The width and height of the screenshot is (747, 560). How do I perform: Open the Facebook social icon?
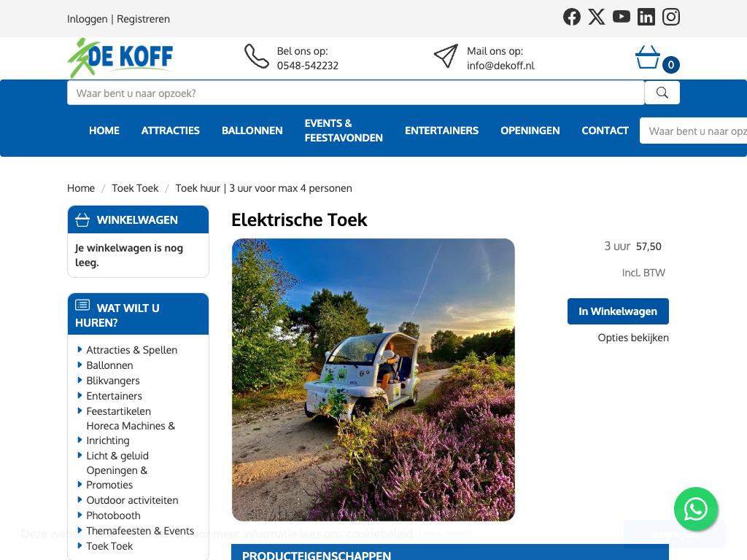(572, 17)
